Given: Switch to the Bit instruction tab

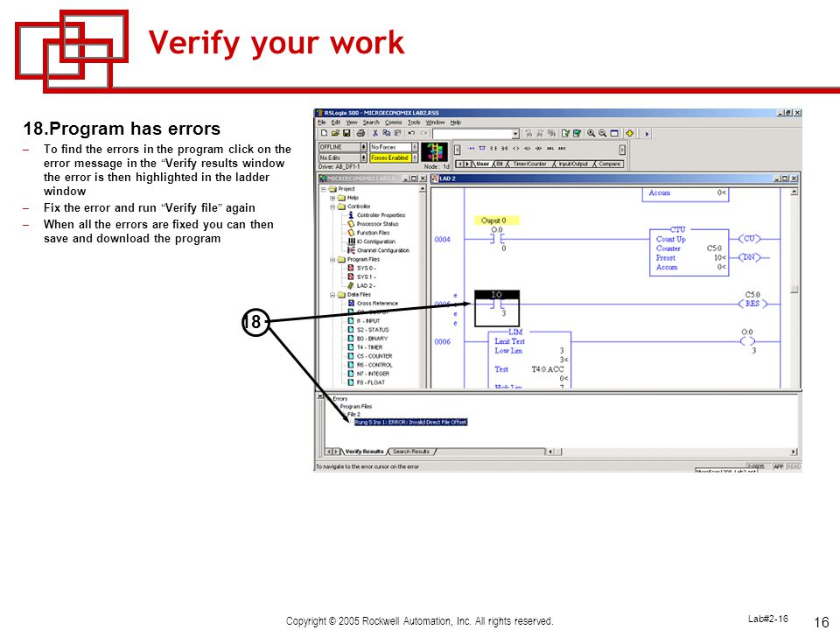Looking at the screenshot, I should point(500,164).
